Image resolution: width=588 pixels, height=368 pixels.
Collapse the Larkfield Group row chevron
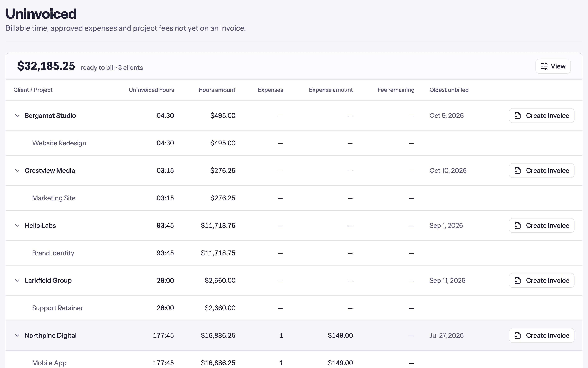(x=17, y=281)
